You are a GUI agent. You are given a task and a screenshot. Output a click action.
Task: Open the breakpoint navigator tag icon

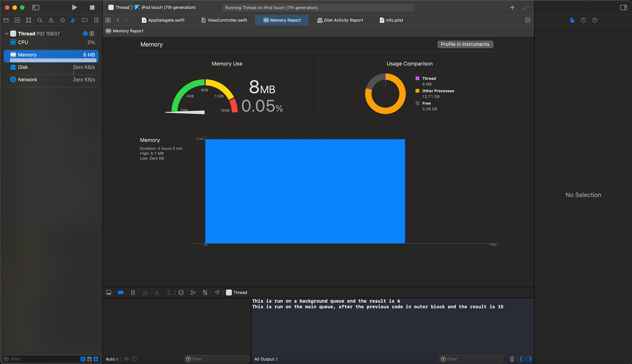tap(85, 20)
